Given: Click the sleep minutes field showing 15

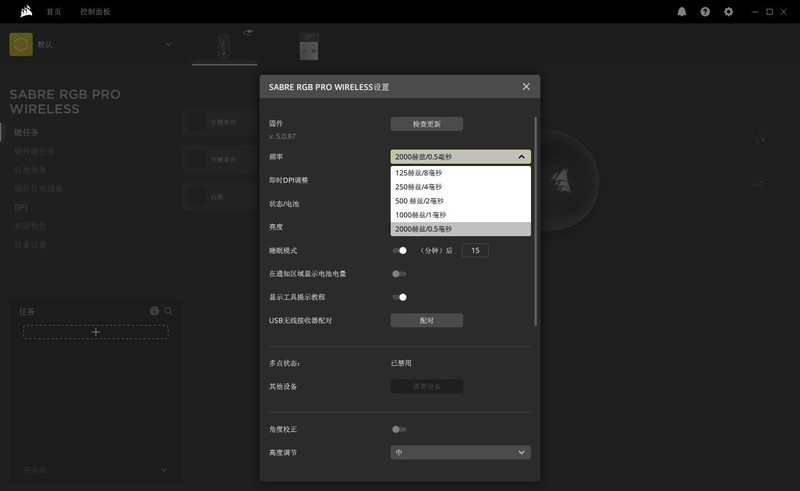Looking at the screenshot, I should coord(475,251).
